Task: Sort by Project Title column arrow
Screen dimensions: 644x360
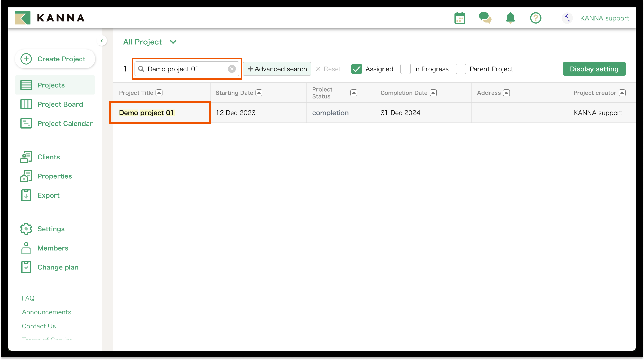Action: (x=159, y=93)
